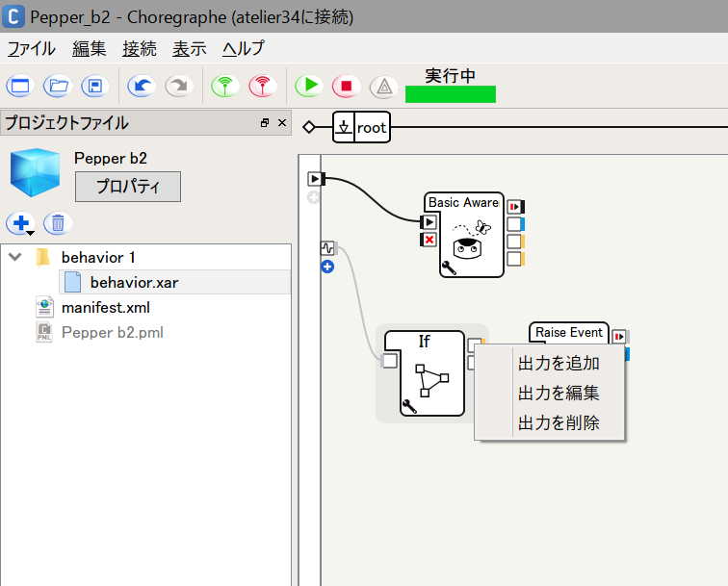Click the プロパティ button
This screenshot has width=728, height=586.
pos(128,187)
